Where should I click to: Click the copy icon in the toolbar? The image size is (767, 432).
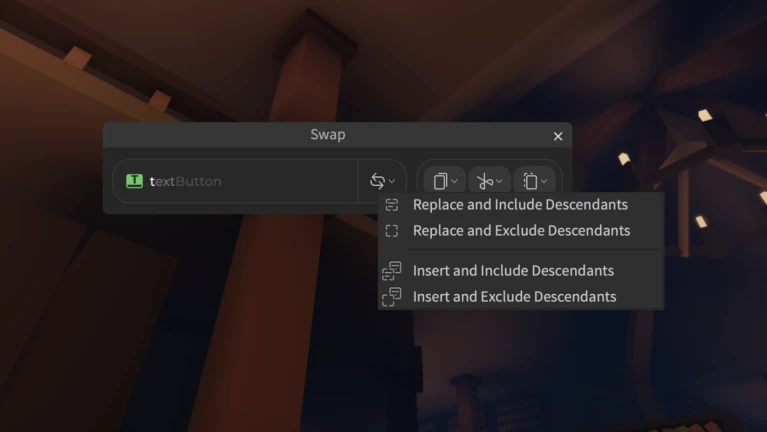[440, 182]
